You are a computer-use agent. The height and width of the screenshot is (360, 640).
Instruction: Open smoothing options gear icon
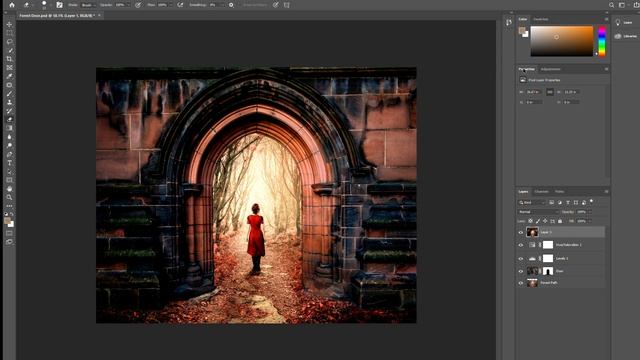click(231, 5)
